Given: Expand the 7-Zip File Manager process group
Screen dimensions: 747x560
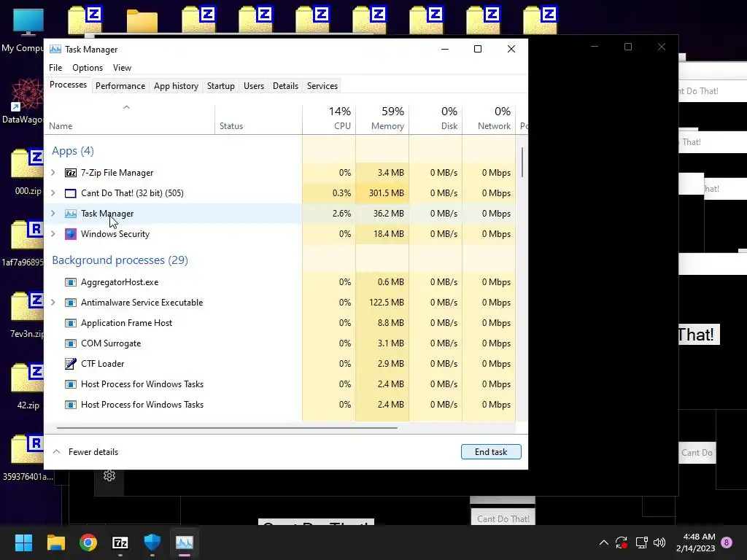Looking at the screenshot, I should 53,172.
